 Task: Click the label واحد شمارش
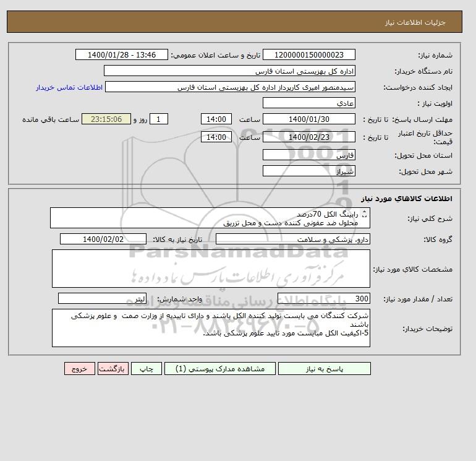179,299
